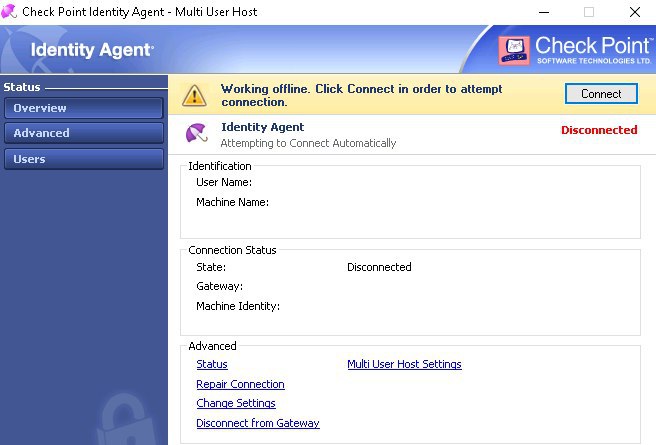Go to the Users sidebar section
The height and width of the screenshot is (445, 656).
point(84,159)
